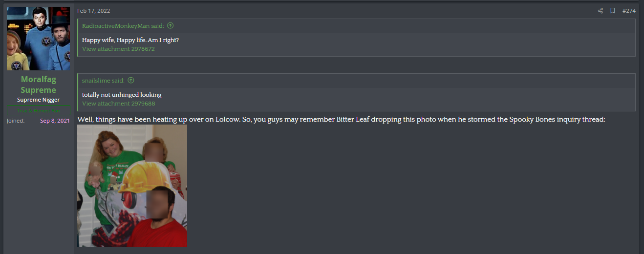Click the Feb 17, 2022 post date
The height and width of the screenshot is (254, 644).
point(93,11)
